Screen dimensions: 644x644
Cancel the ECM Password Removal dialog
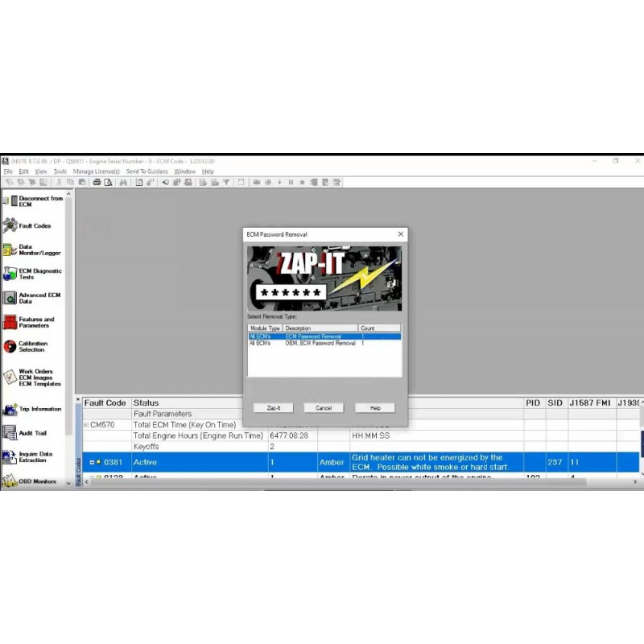pos(323,407)
